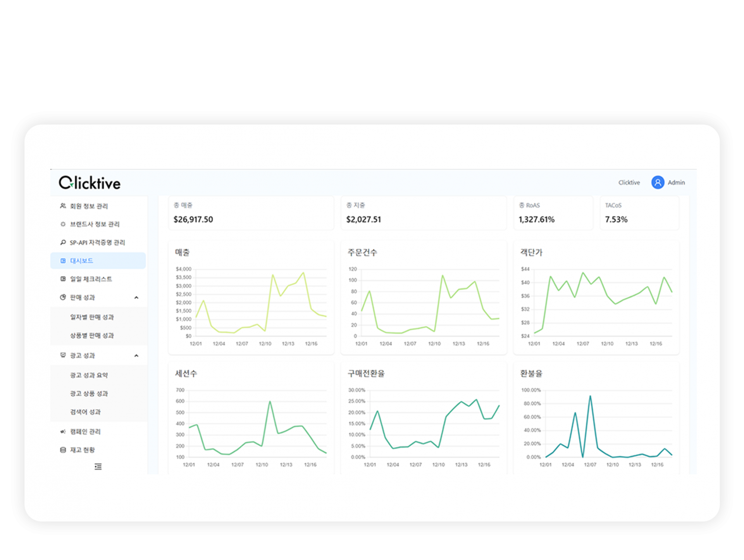Open 상품별 판매 성과 submenu item
The width and height of the screenshot is (744, 560).
click(x=92, y=336)
